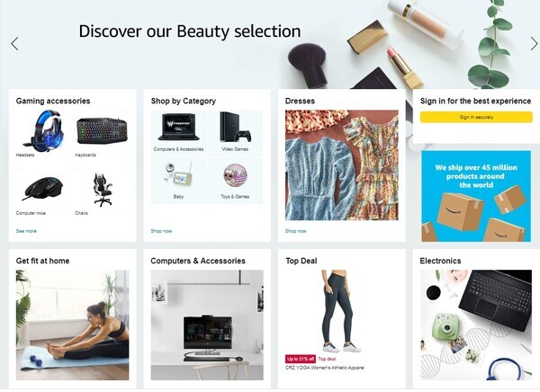Open the Video Games console tile
The image size is (540, 392).
coord(235,133)
